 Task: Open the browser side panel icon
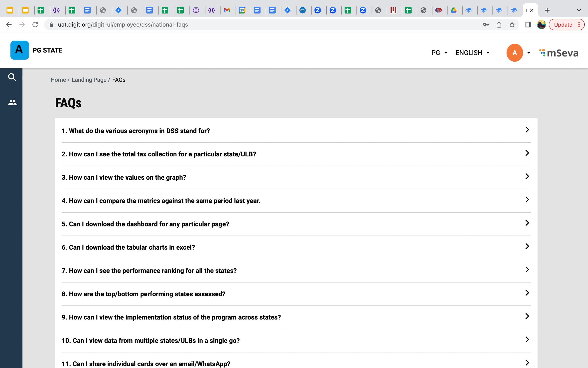(528, 25)
